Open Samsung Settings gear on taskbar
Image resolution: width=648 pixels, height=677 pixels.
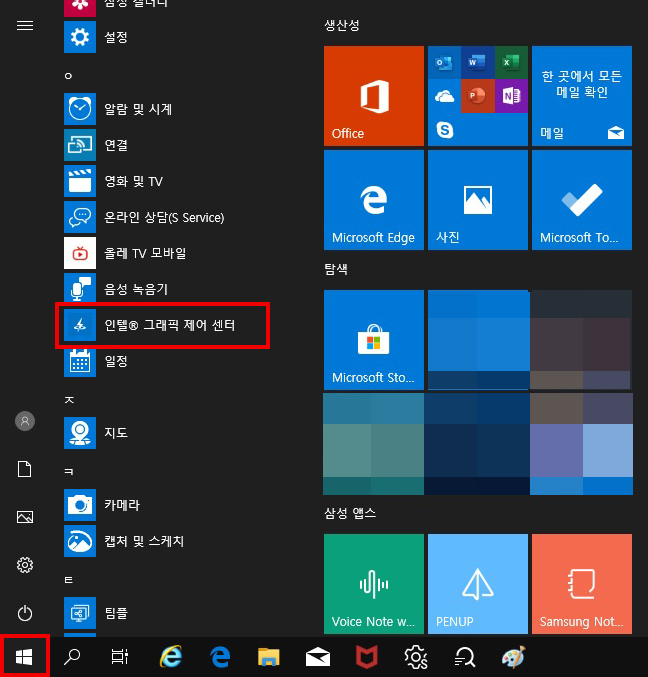tap(416, 657)
